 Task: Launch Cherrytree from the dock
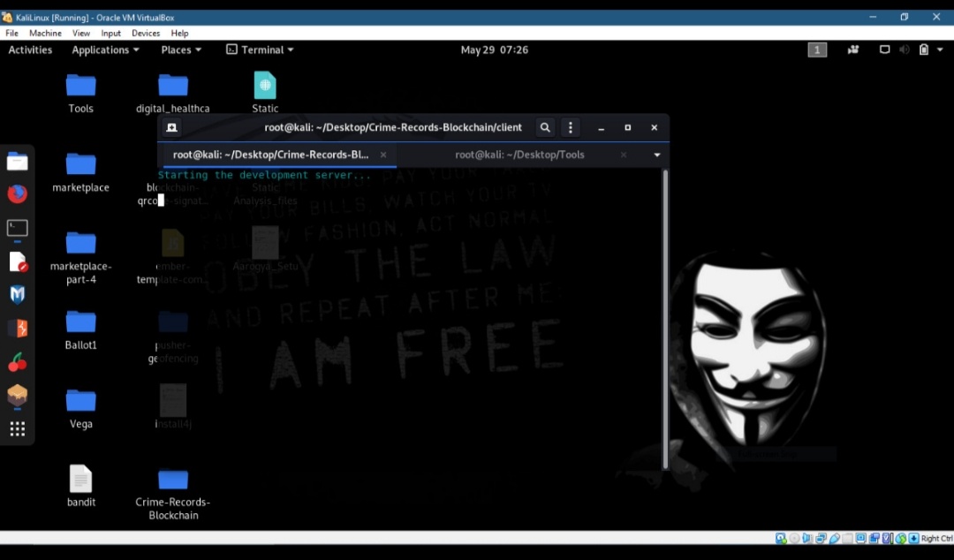coord(17,362)
